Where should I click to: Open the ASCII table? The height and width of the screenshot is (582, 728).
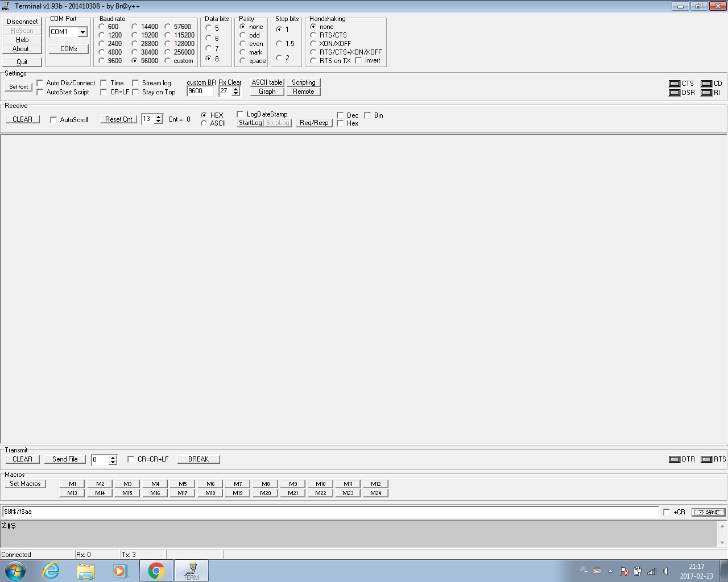[267, 82]
